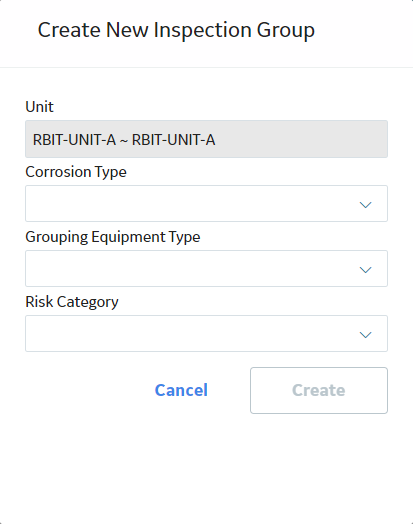Viewport: 413px width, 524px height.
Task: Focus the empty Risk Category input area
Action: point(190,334)
